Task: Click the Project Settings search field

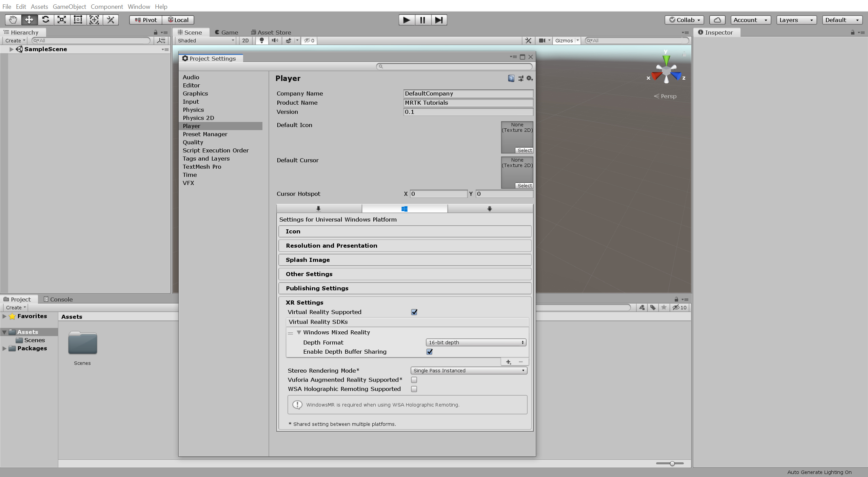Action: click(x=454, y=66)
